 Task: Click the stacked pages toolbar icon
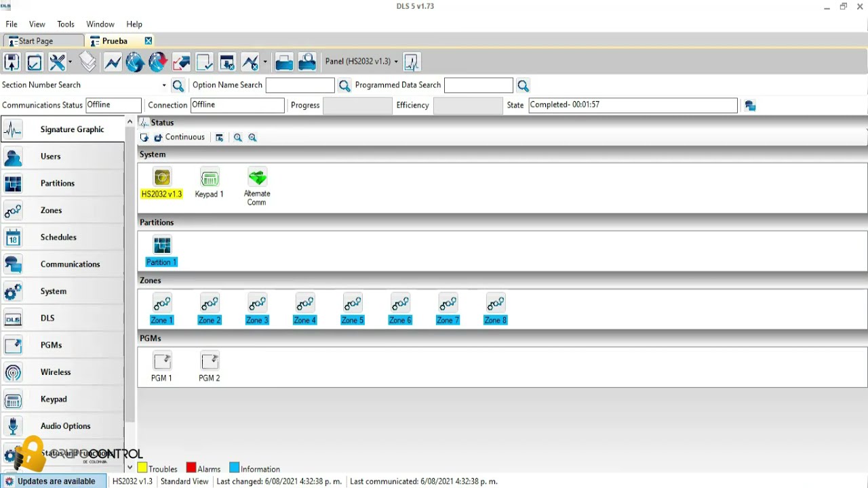click(88, 62)
